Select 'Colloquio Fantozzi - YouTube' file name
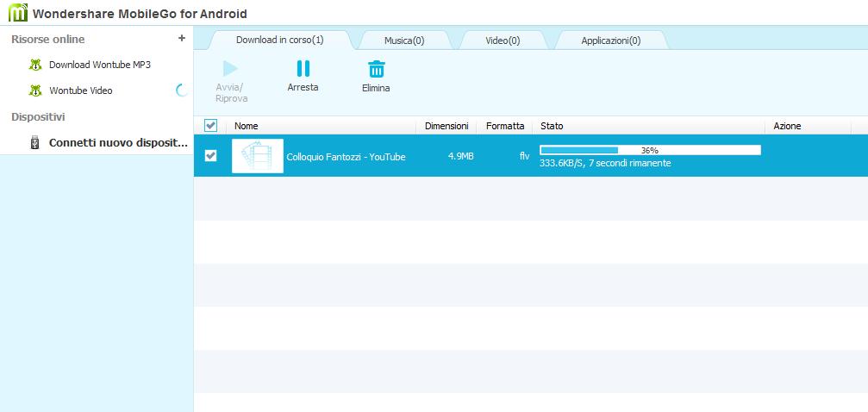The width and height of the screenshot is (868, 412). [346, 157]
